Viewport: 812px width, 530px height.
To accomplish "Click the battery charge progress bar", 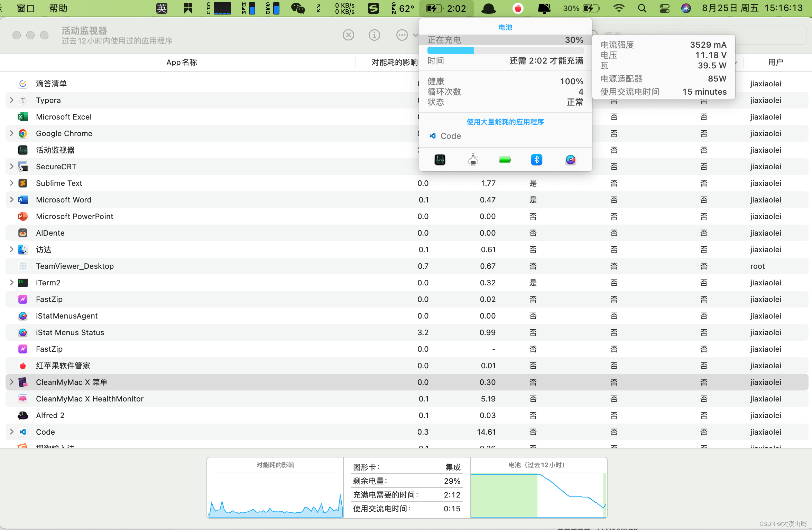I will [x=505, y=50].
